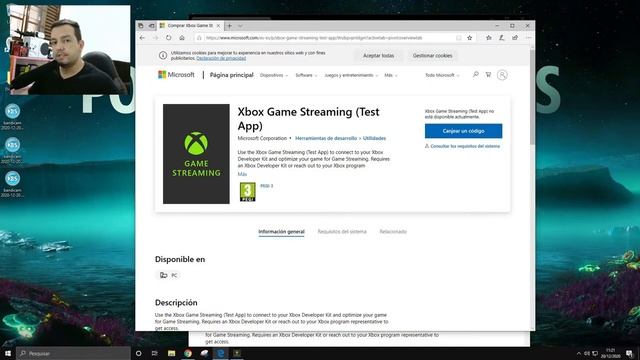Screen dimensions: 640x360
Task: Click the taskbar Pesquisar search box
Action: 73,353
